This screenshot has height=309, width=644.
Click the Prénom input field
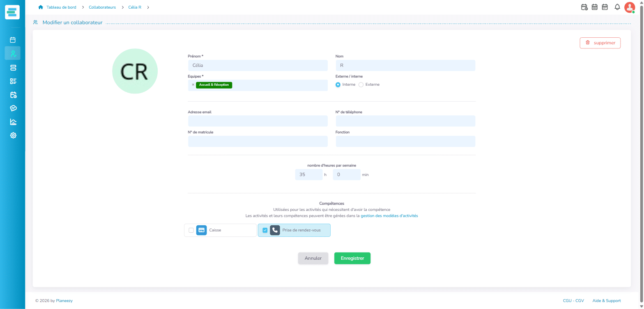[258, 65]
